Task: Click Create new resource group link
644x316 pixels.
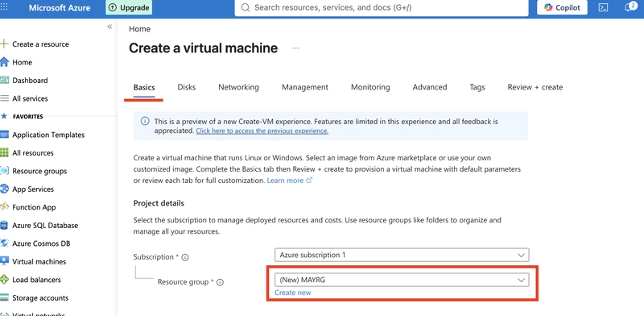Action: click(293, 293)
